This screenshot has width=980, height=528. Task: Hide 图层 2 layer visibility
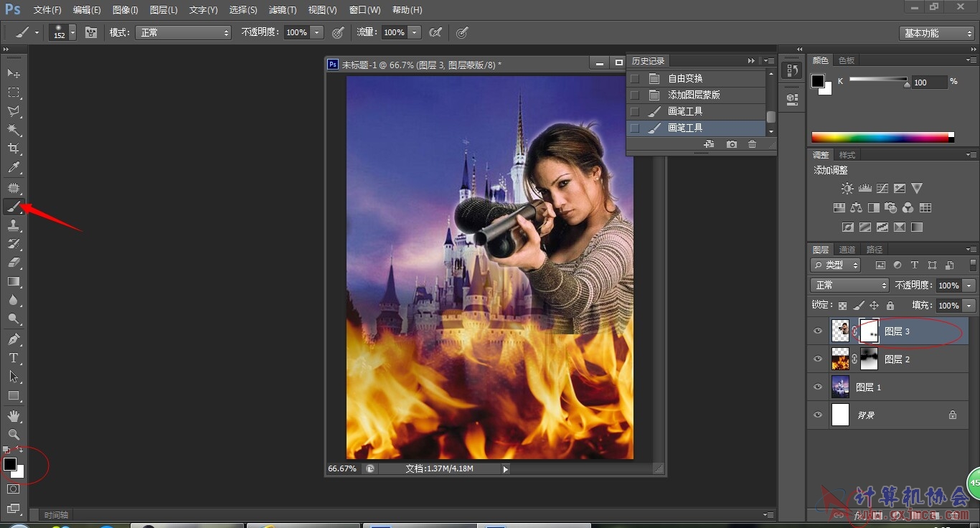(818, 359)
